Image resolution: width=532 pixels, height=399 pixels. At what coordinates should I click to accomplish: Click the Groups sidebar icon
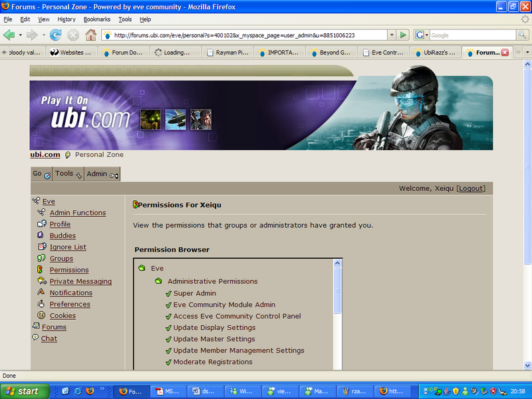coord(41,258)
